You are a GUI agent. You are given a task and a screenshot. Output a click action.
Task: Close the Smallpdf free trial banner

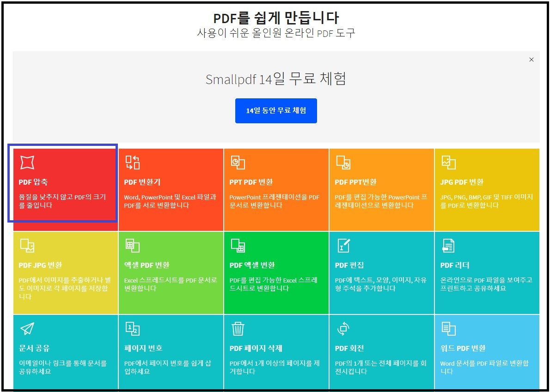(x=532, y=60)
